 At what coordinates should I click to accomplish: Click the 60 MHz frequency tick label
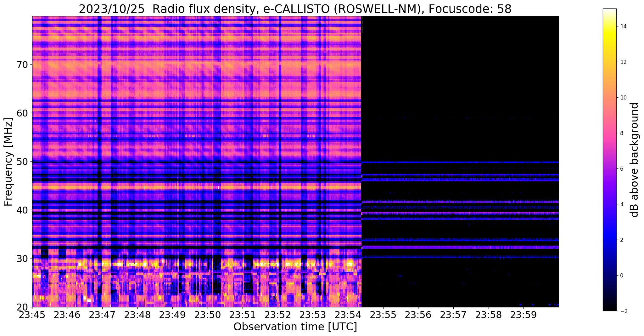click(22, 113)
